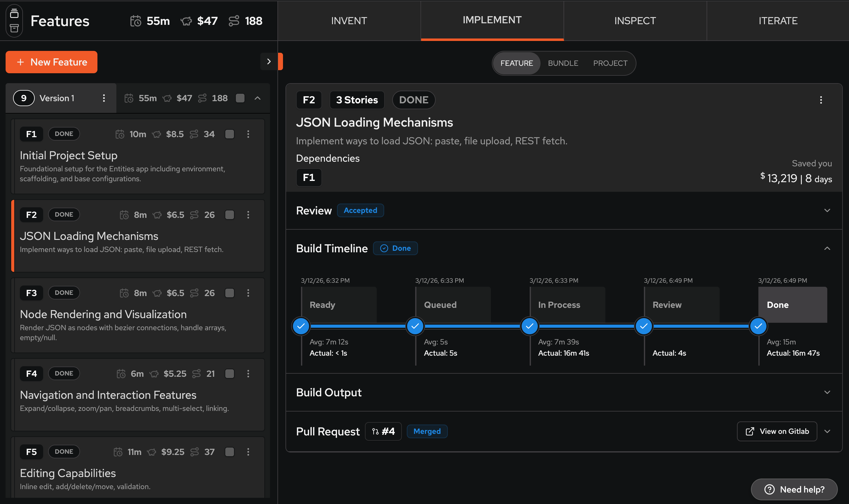849x504 pixels.
Task: Click the New Feature button
Action: (x=52, y=62)
